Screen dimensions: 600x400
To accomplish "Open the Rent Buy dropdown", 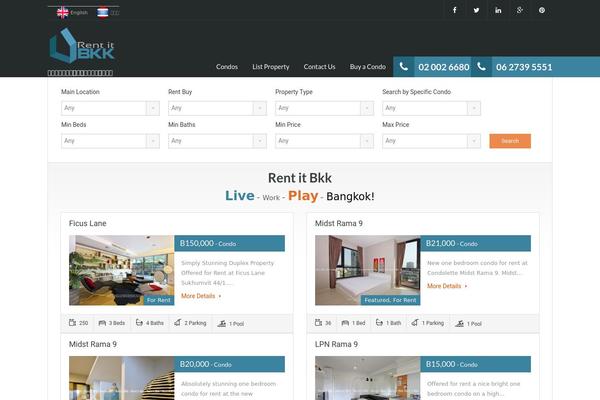I will [217, 108].
